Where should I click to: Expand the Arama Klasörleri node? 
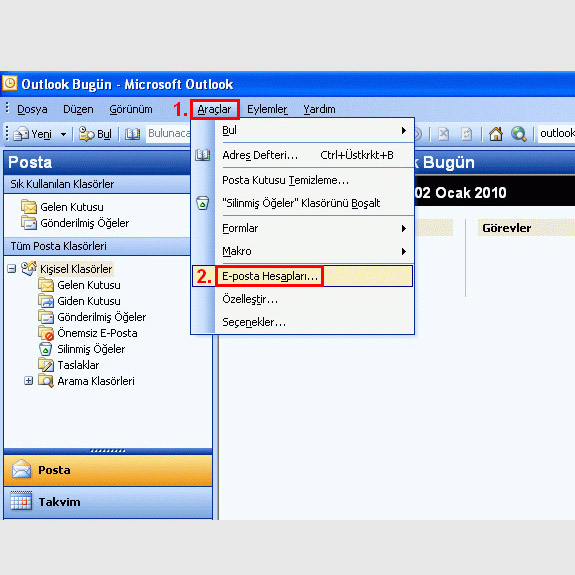click(29, 381)
